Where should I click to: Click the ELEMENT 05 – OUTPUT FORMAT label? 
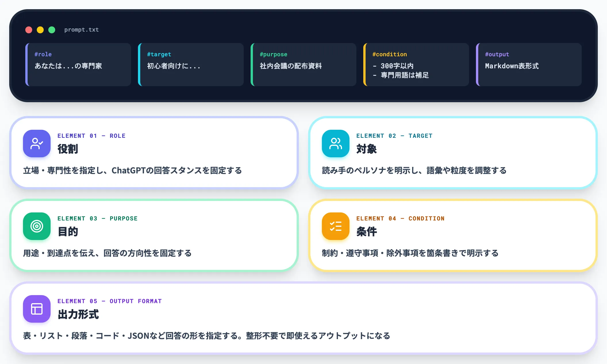point(110,301)
